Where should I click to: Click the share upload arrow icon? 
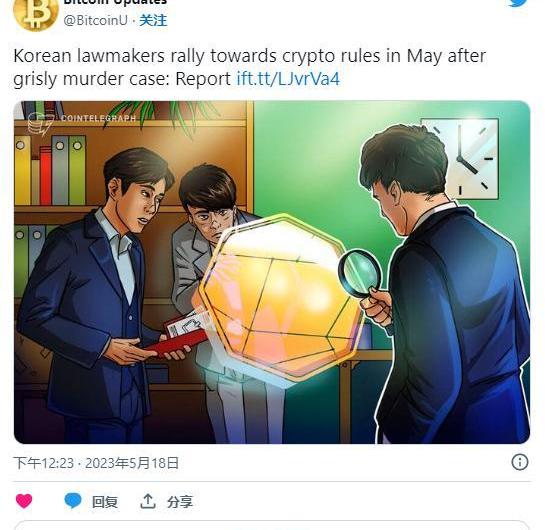tap(148, 501)
